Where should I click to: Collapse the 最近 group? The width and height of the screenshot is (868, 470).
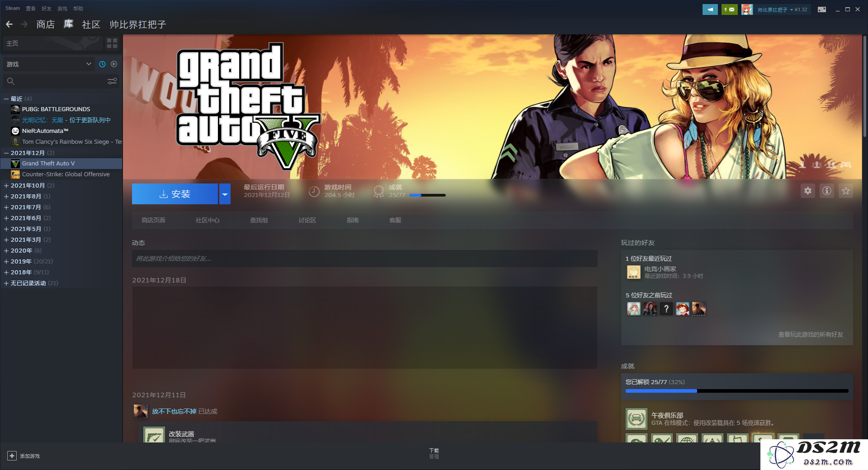pos(6,99)
